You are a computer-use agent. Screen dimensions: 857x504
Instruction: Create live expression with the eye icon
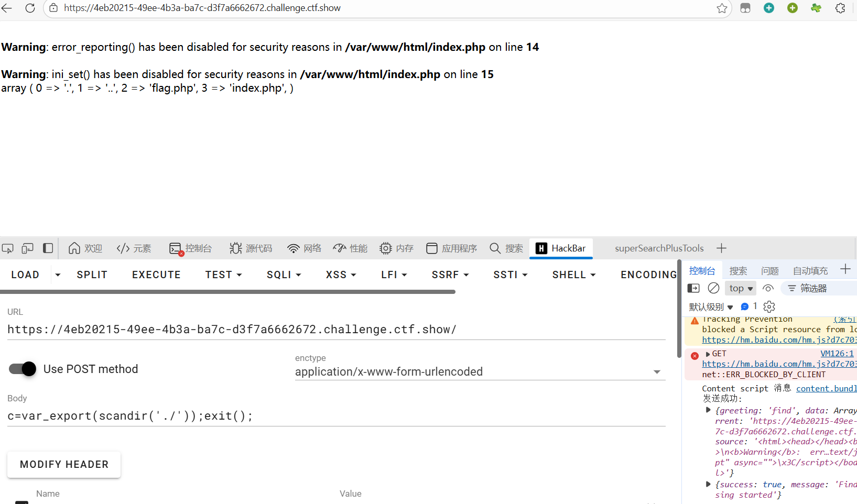pos(768,288)
